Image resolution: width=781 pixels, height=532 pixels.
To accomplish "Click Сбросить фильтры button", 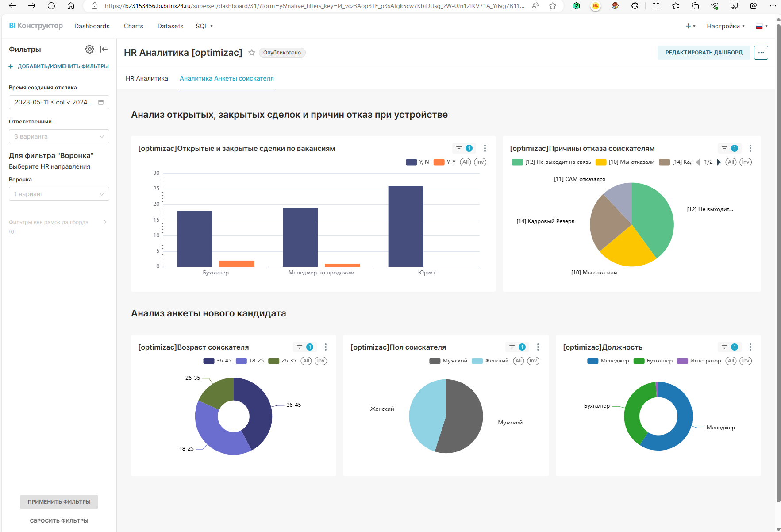I will point(59,520).
